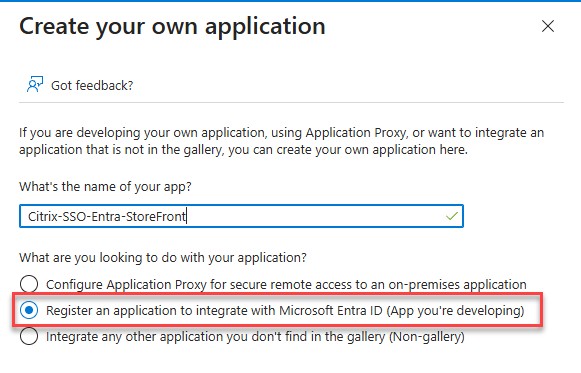Click the (Non-gallery) text
Image resolution: width=581 pixels, height=373 pixels.
[426, 337]
